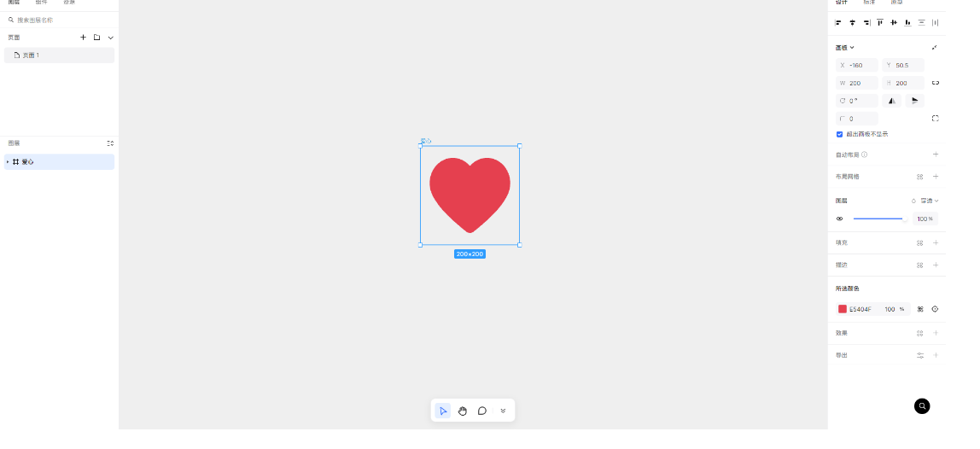Switch to the 资源 tab in left panel
This screenshot has height=449, width=980.
[x=69, y=3]
